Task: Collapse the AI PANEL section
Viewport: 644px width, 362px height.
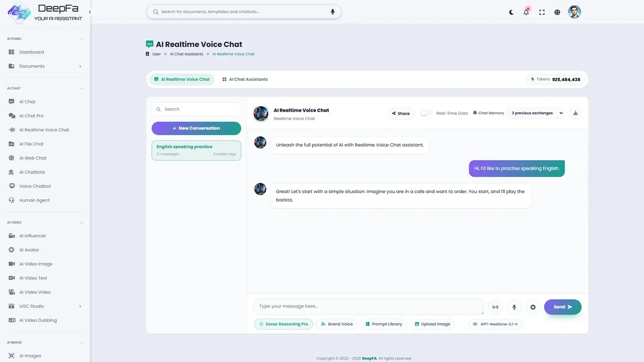Action: (82, 39)
